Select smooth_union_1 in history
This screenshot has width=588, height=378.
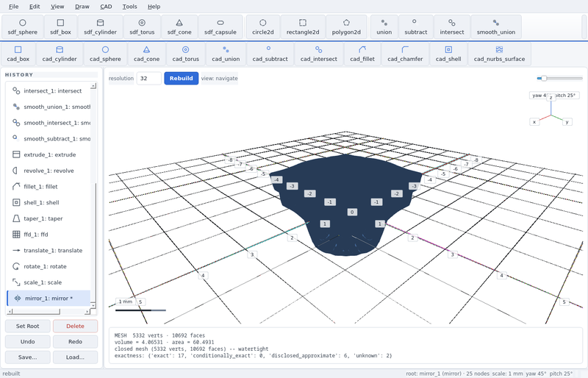point(49,107)
